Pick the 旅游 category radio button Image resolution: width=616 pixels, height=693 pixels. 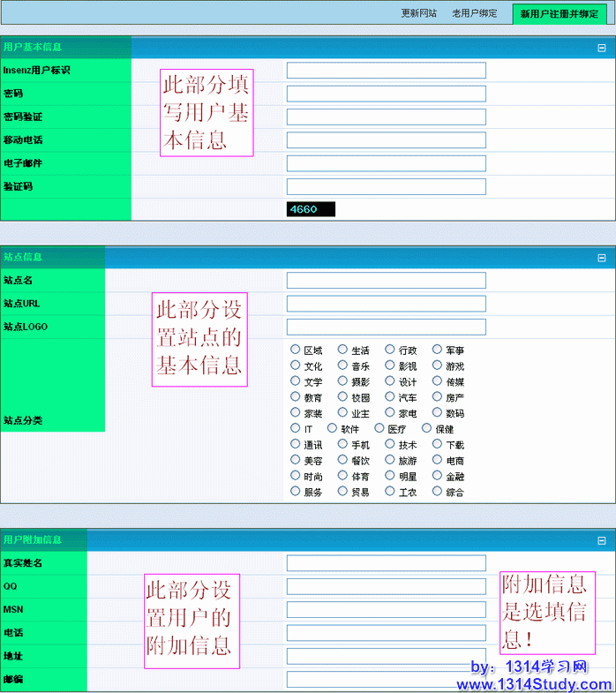(x=390, y=460)
